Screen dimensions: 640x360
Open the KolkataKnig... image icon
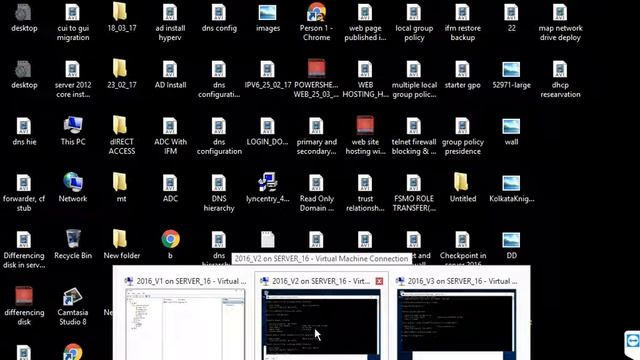[511, 183]
